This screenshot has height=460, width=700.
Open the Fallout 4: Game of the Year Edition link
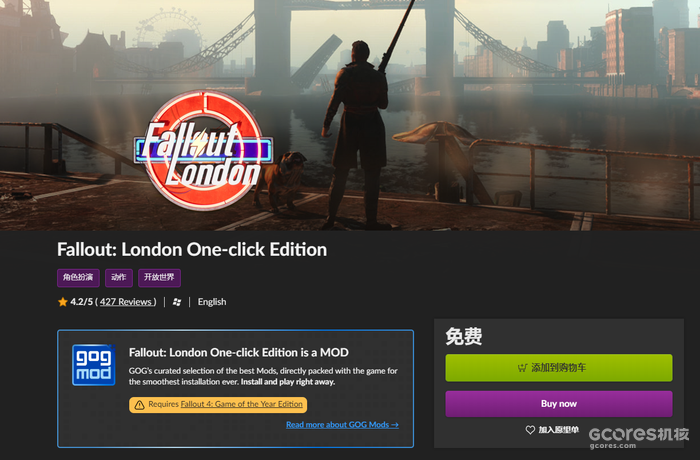[242, 404]
